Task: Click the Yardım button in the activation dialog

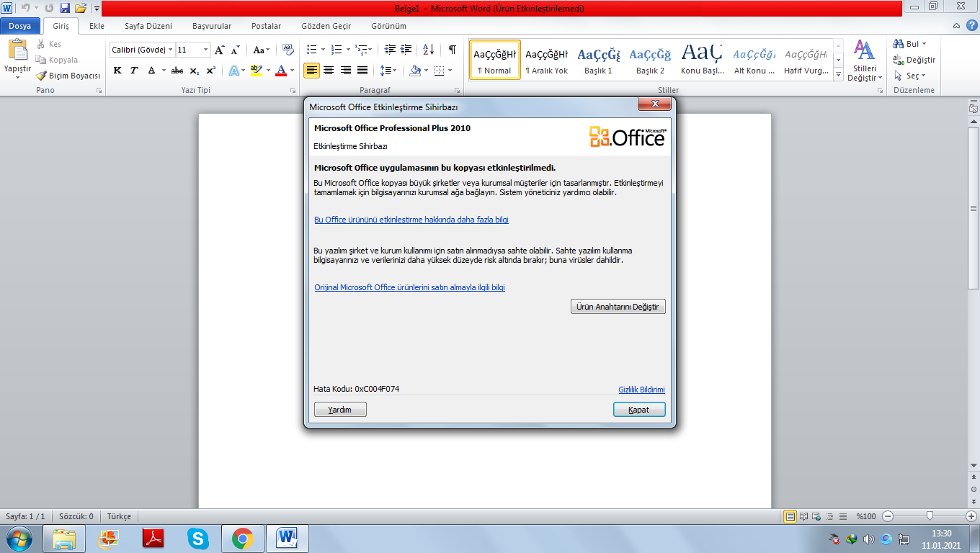Action: point(340,410)
